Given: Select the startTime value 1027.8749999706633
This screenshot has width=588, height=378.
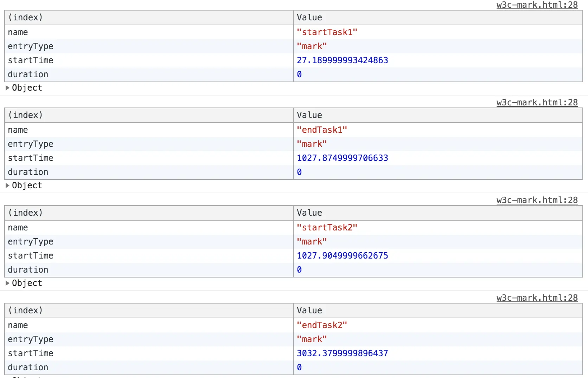Looking at the screenshot, I should point(342,158).
